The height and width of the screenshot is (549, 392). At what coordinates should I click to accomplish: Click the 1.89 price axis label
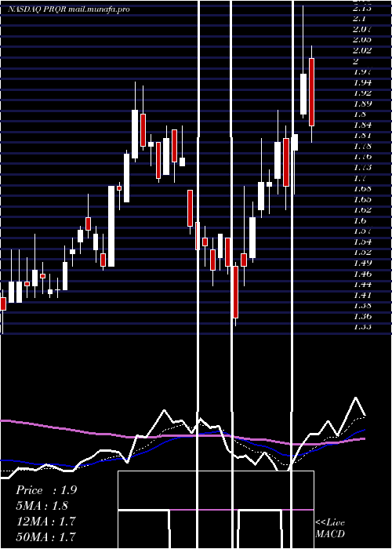click(x=362, y=104)
